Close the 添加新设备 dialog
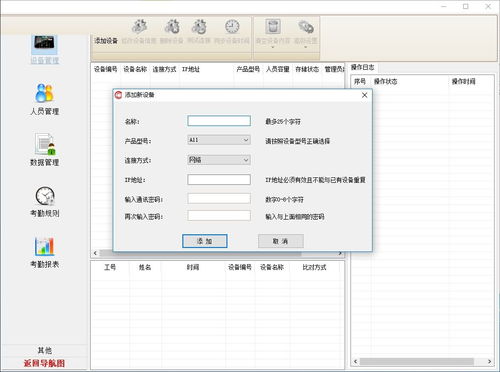The height and width of the screenshot is (372, 500). click(x=364, y=95)
